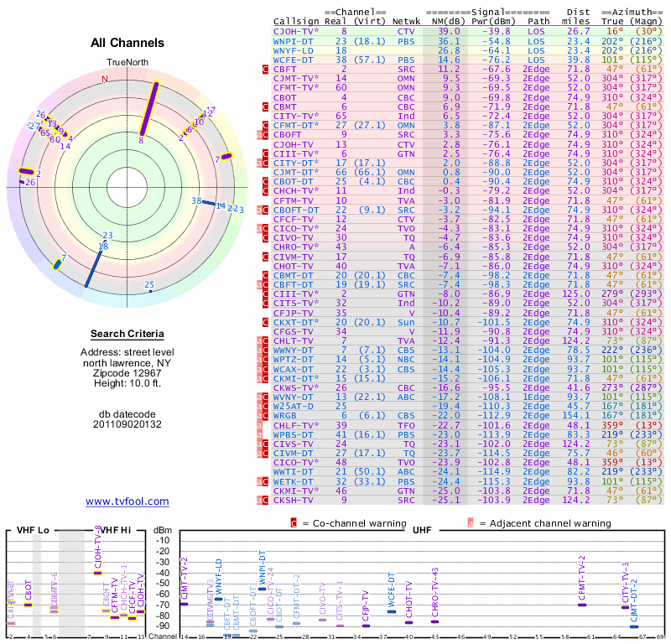Select the adjacent channel icon beside CHLF-TV
The height and width of the screenshot is (644, 671).
259,426
